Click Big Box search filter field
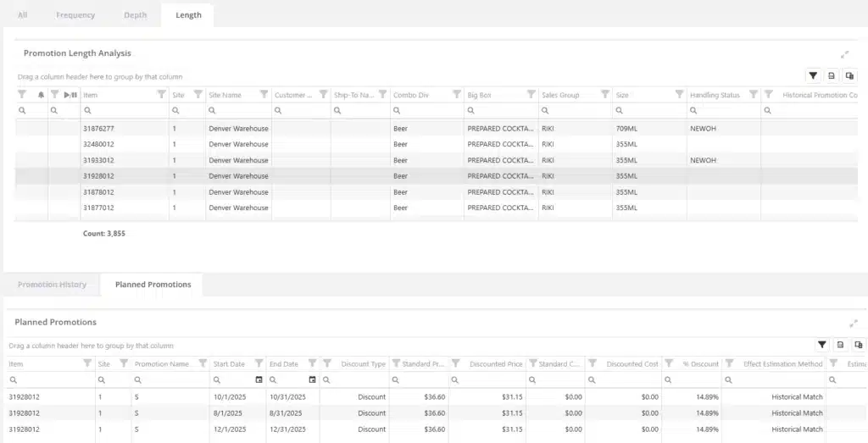This screenshot has width=868, height=443. (501, 111)
